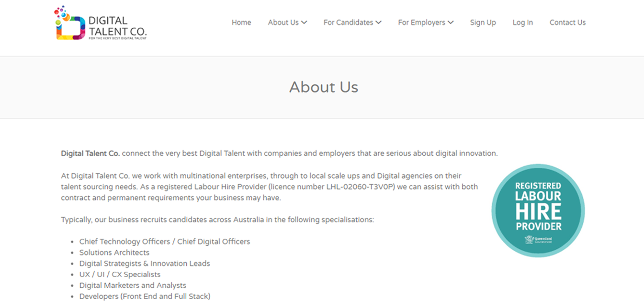Click the Digital Talent Co. logo
The width and height of the screenshot is (644, 302).
(101, 23)
